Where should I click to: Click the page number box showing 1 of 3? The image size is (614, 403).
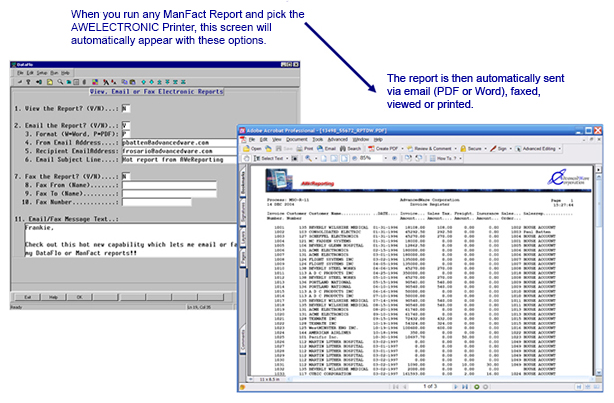pos(430,387)
